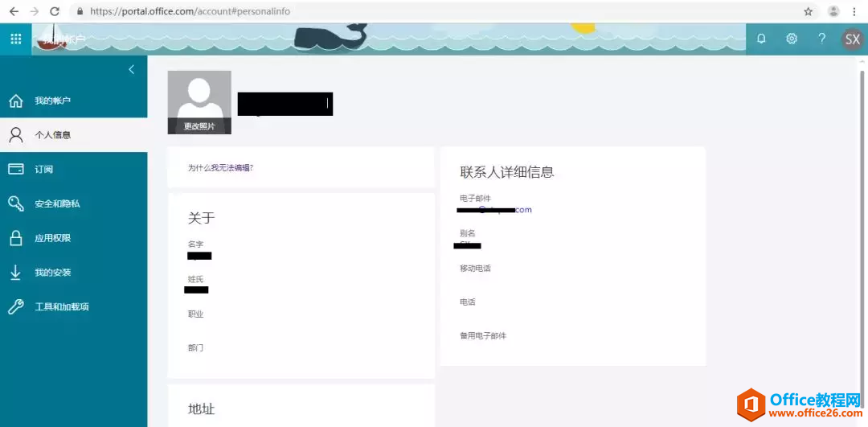The height and width of the screenshot is (427, 868).
Task: Select 个人信息 in the sidebar
Action: pos(53,135)
